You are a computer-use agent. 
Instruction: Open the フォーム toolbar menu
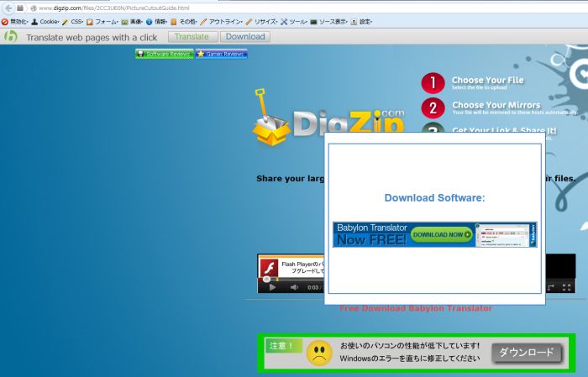click(x=102, y=21)
